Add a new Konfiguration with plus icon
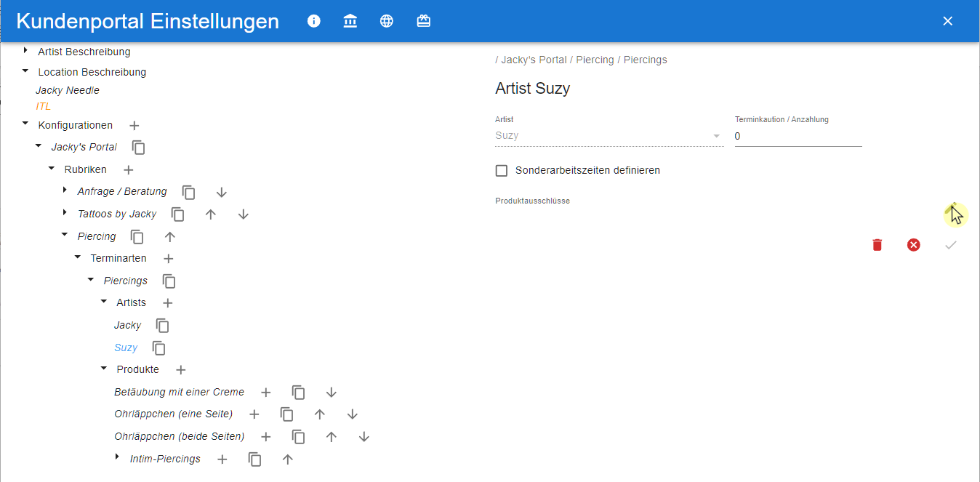The height and width of the screenshot is (482, 980). [x=134, y=126]
